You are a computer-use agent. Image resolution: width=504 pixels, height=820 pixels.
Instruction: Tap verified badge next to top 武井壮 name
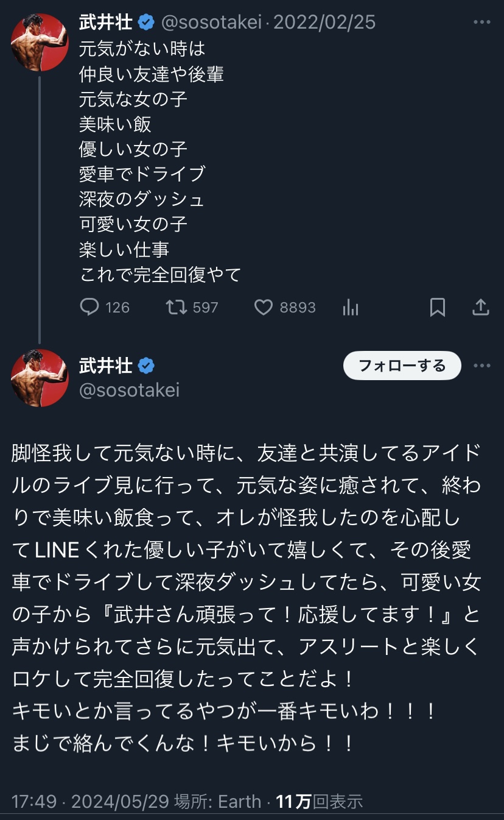[146, 23]
